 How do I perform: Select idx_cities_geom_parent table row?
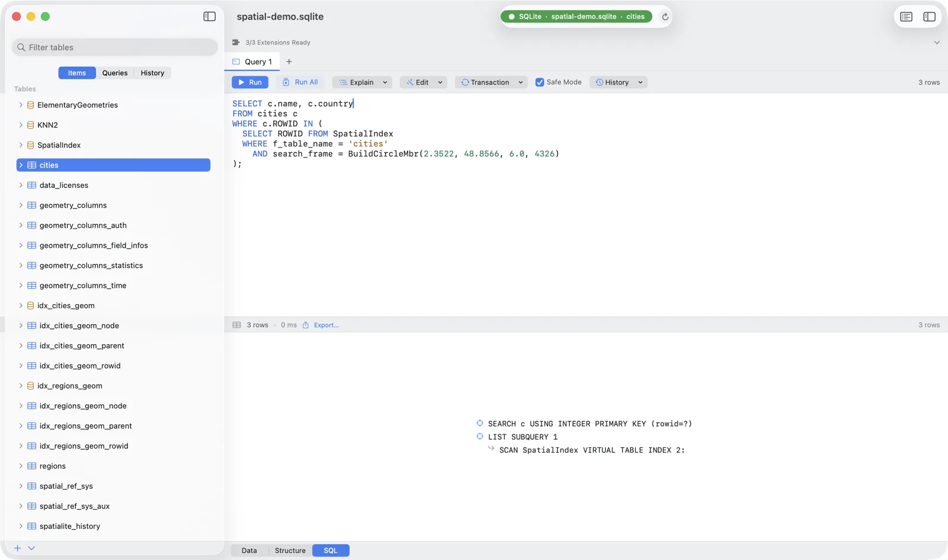113,345
